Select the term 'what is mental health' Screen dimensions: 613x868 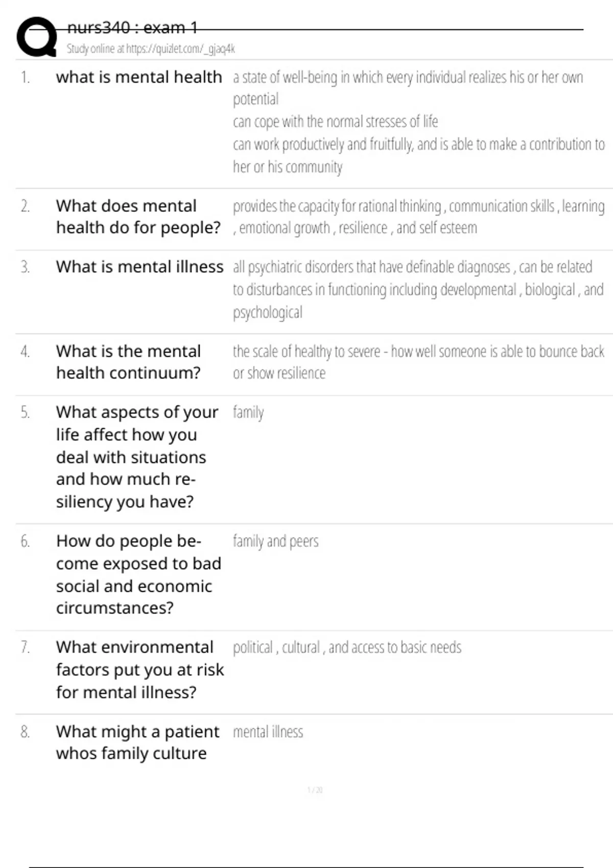click(x=139, y=77)
